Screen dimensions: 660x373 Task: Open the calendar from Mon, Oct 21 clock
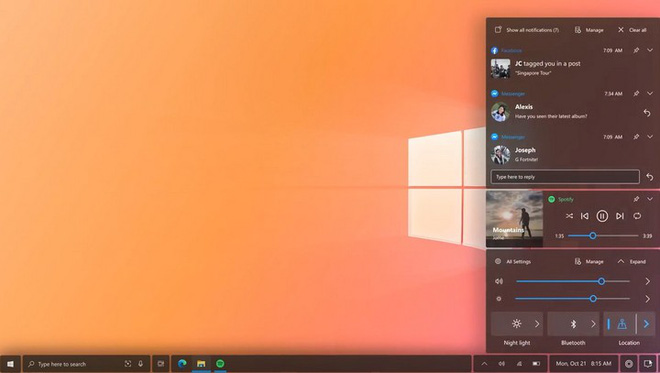point(583,364)
